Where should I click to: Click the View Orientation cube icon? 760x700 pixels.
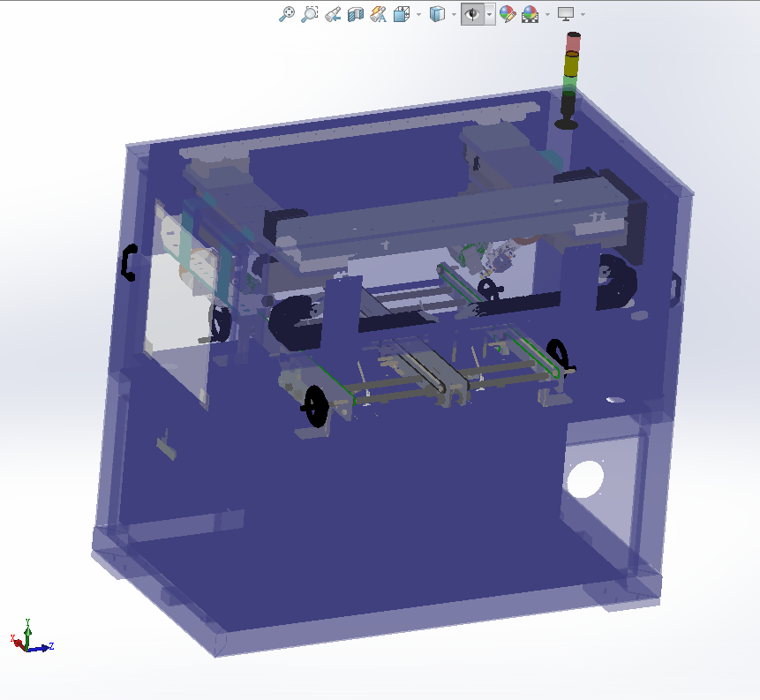pyautogui.click(x=402, y=14)
